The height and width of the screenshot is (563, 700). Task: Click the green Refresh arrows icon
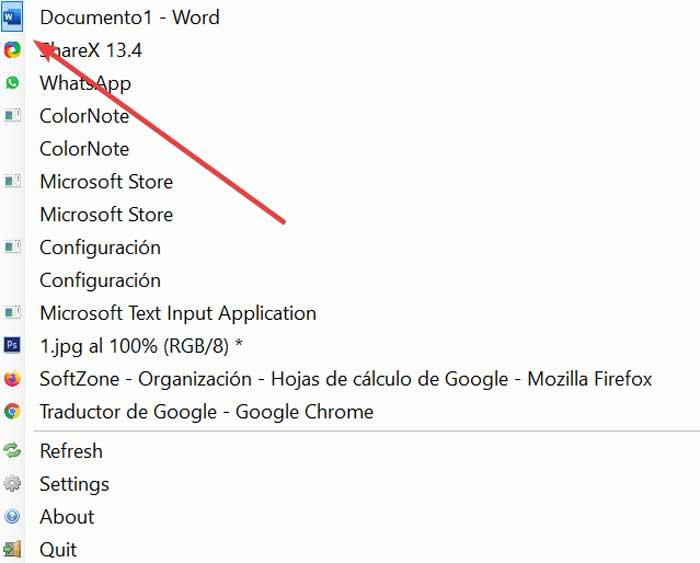pos(12,450)
